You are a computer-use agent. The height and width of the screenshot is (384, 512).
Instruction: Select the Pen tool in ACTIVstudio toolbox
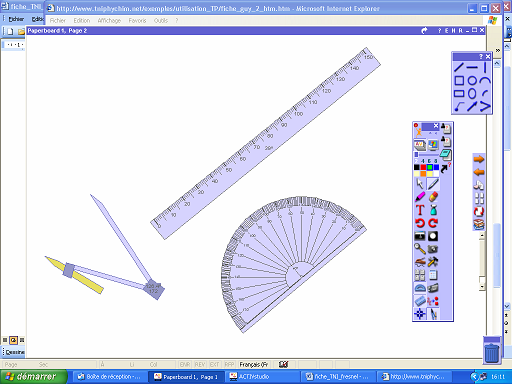433,184
